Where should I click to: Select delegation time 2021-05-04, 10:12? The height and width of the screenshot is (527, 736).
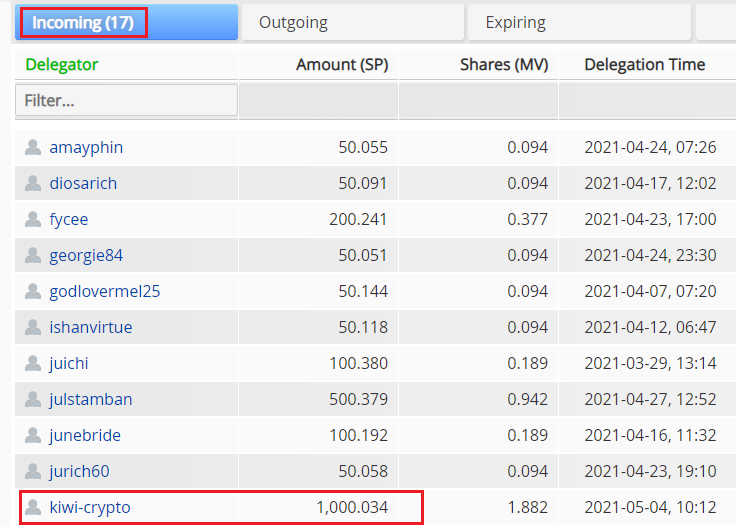[651, 507]
